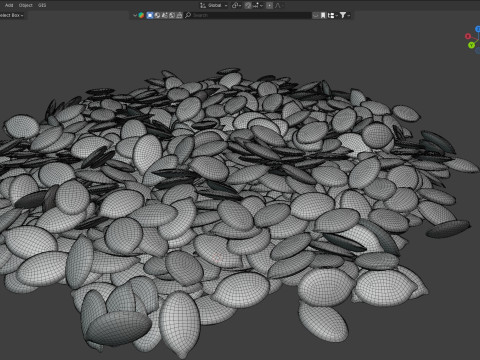Open the display mode dropdown beside bookmark
This screenshot has width=480, height=360.
332,15
